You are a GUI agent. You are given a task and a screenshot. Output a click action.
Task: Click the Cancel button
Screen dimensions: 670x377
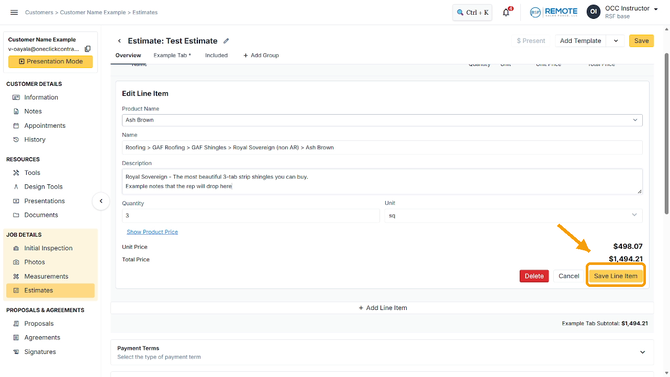tap(568, 276)
